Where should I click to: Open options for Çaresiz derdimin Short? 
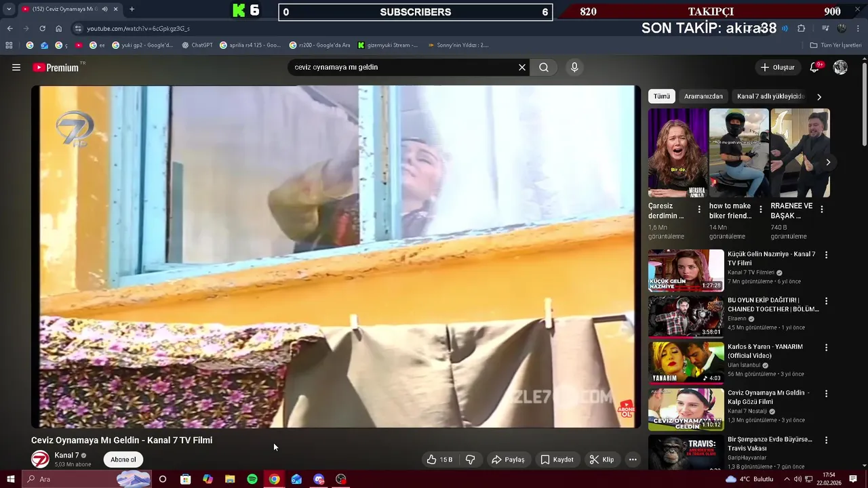[699, 210]
